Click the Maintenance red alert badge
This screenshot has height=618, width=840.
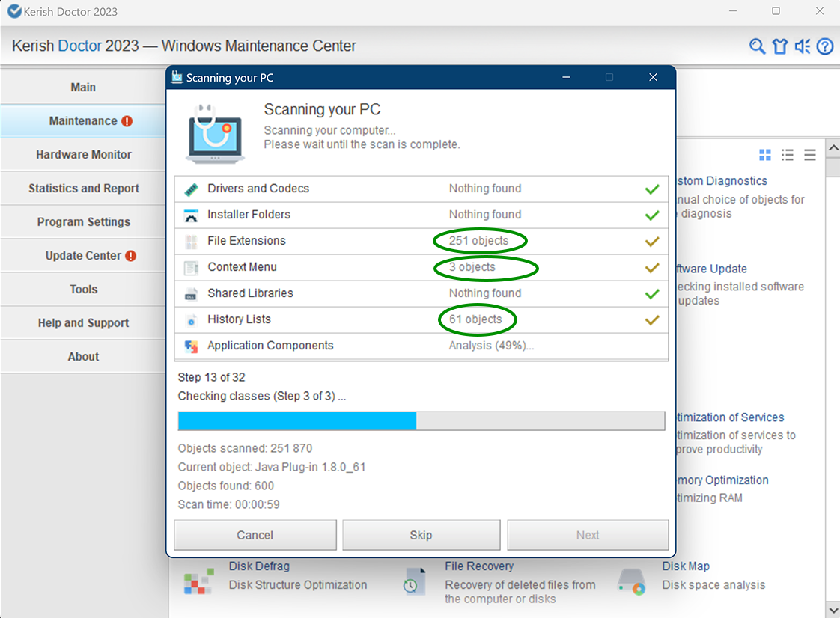[x=127, y=121]
